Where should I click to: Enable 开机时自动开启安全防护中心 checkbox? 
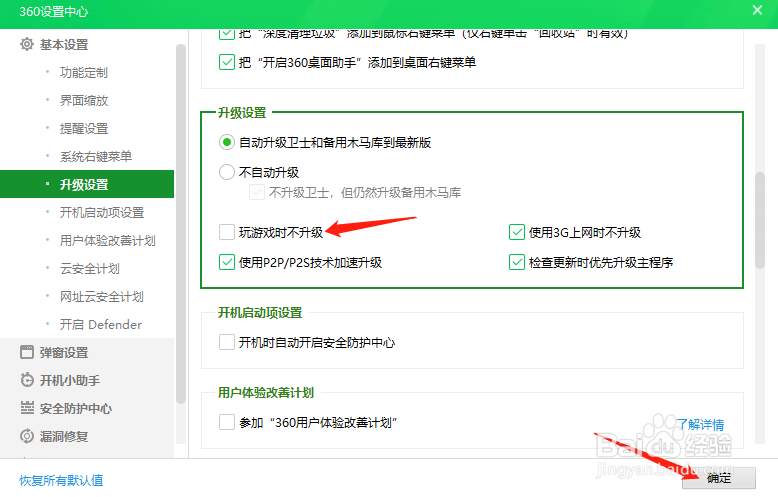[x=227, y=342]
